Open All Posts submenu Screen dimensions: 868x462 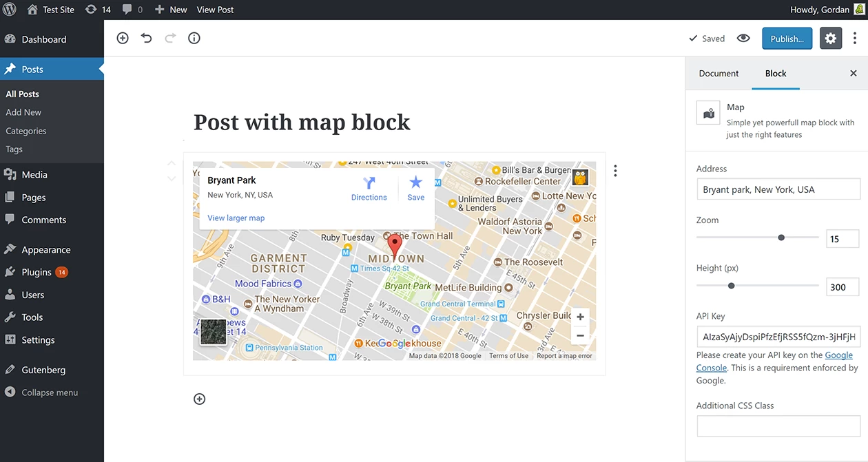23,94
